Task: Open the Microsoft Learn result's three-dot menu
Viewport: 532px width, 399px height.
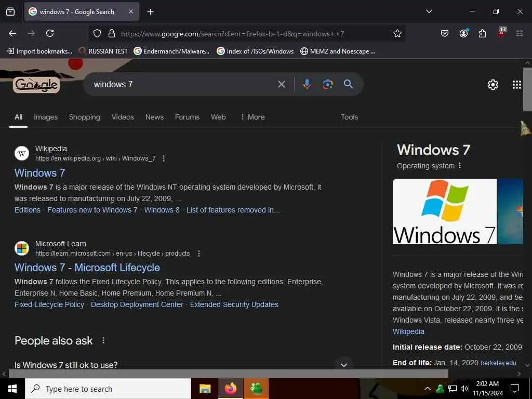Action: pos(199,254)
